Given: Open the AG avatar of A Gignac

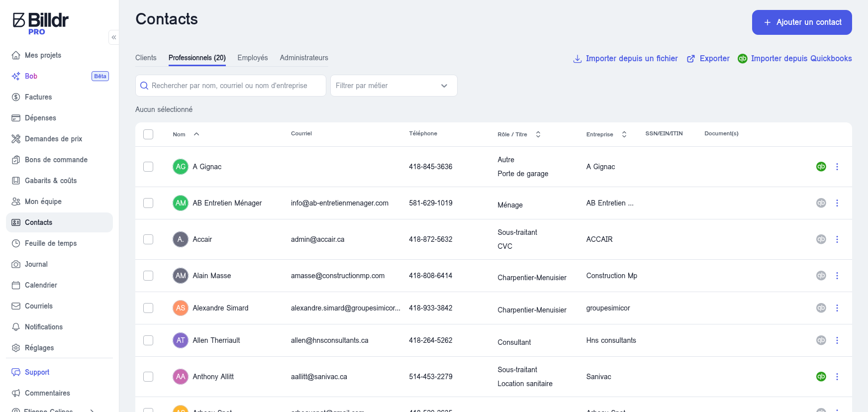Looking at the screenshot, I should click(181, 167).
